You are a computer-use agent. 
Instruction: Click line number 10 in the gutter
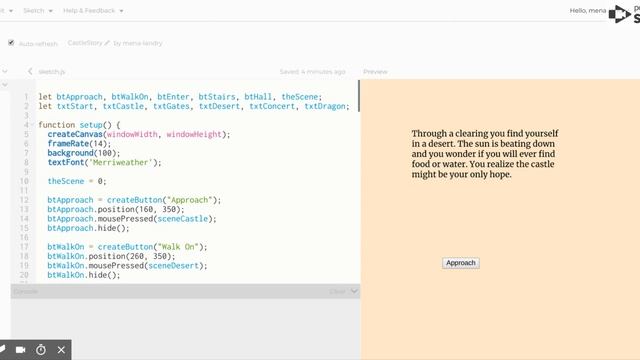[x=24, y=181]
